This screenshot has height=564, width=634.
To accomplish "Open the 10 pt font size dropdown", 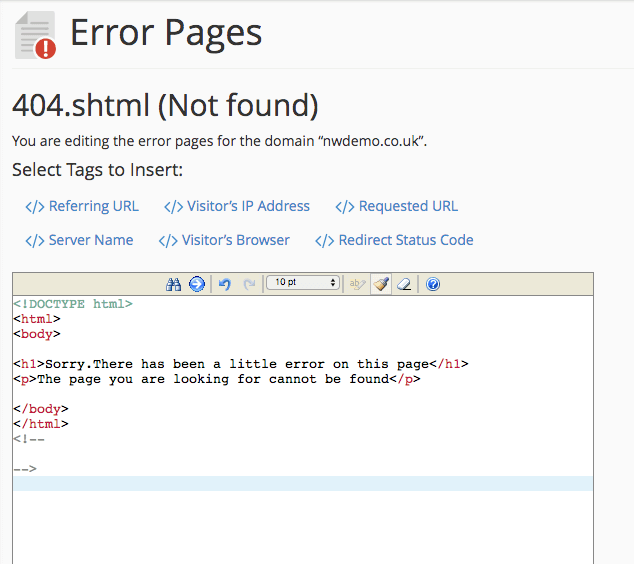I will click(302, 283).
